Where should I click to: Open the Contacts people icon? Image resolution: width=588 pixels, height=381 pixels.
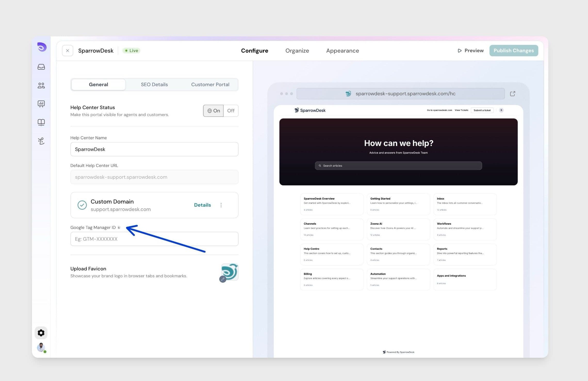tap(41, 85)
